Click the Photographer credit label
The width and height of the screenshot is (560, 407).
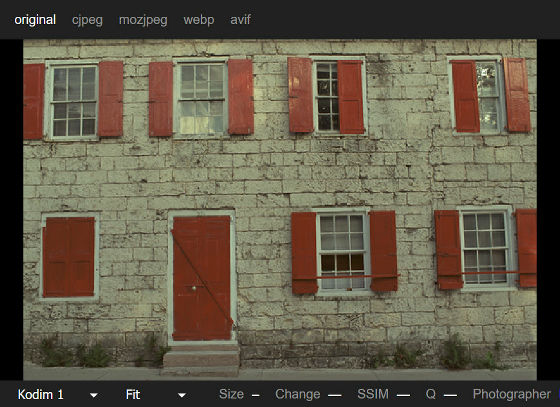[x=512, y=394]
